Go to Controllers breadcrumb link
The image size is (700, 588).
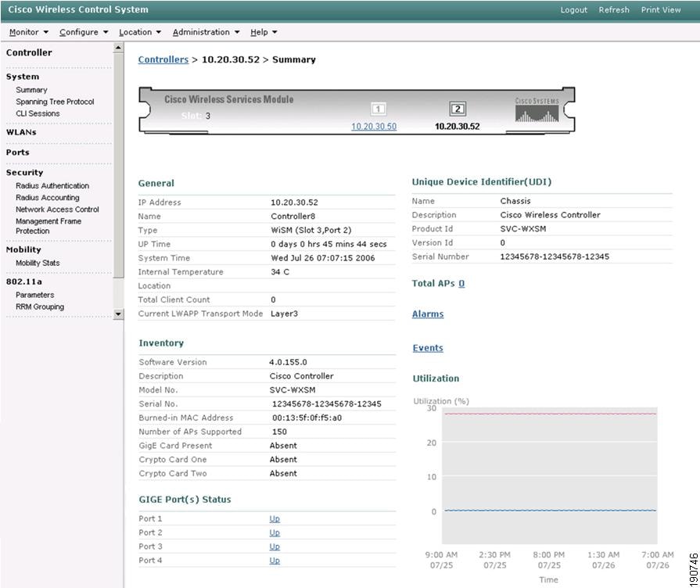163,60
